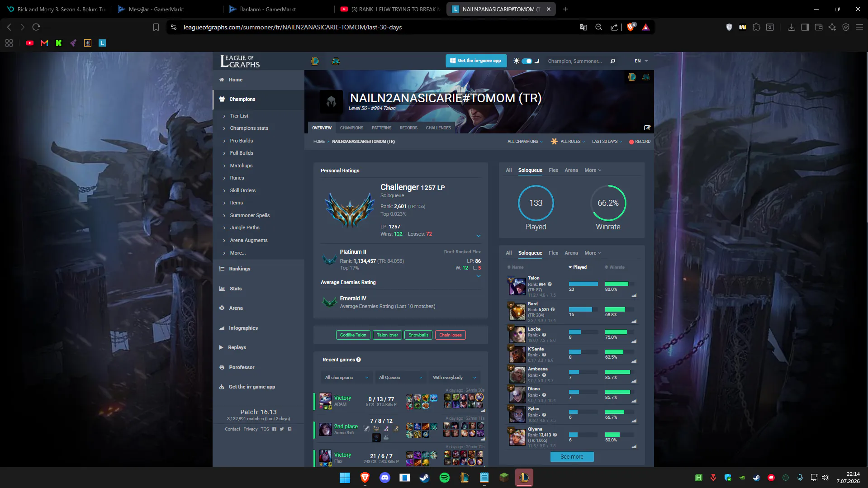Toggle the Record red-dot control
Screen dimensions: 868x488
640,142
